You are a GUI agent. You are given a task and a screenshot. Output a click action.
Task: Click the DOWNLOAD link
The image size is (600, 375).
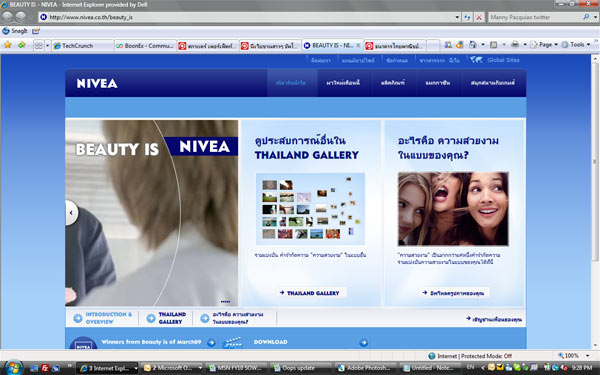click(x=270, y=342)
